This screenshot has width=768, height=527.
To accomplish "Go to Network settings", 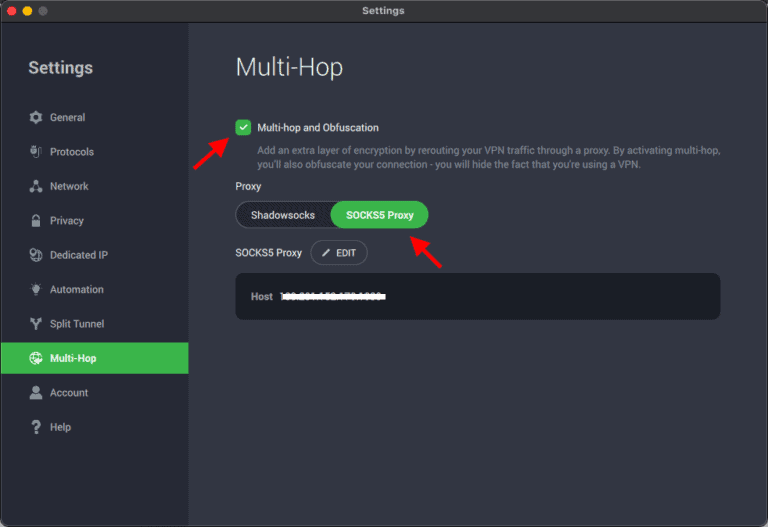I will (69, 187).
